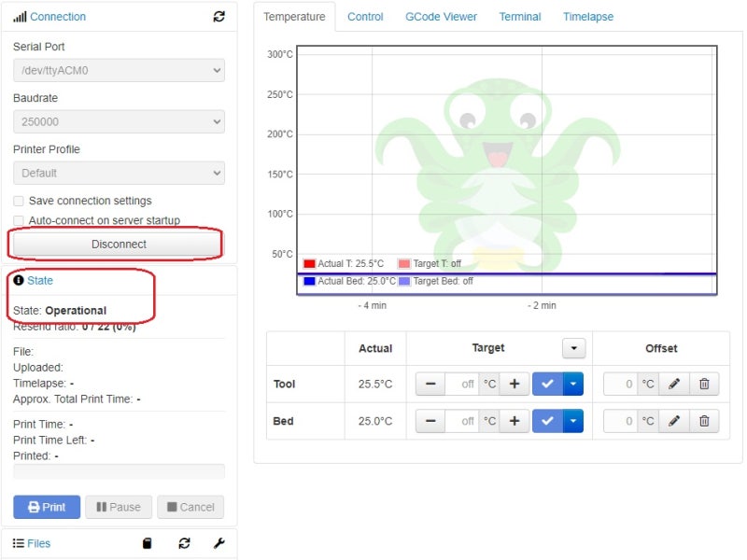Decrease the Bed target using the minus stepper
The height and width of the screenshot is (560, 747).
click(431, 421)
